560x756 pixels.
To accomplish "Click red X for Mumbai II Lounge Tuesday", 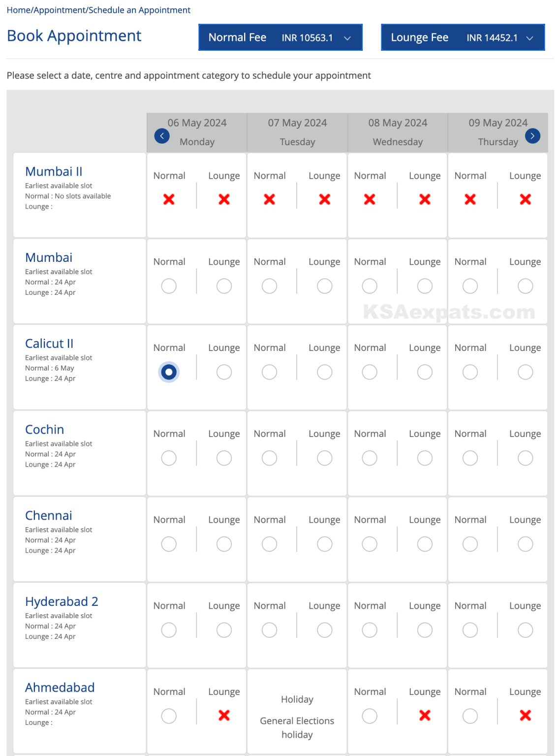I will [324, 199].
